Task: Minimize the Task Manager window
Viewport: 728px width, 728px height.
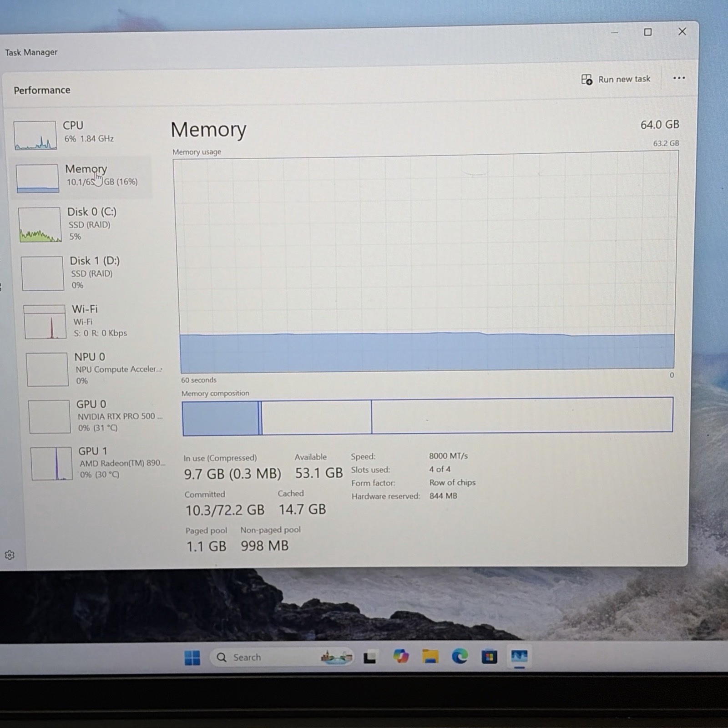Action: (x=614, y=33)
